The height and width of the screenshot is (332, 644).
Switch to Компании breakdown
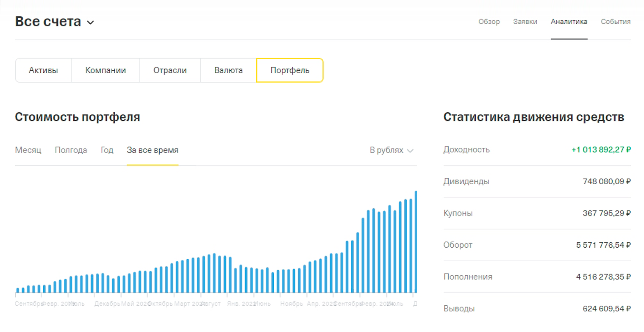point(105,70)
